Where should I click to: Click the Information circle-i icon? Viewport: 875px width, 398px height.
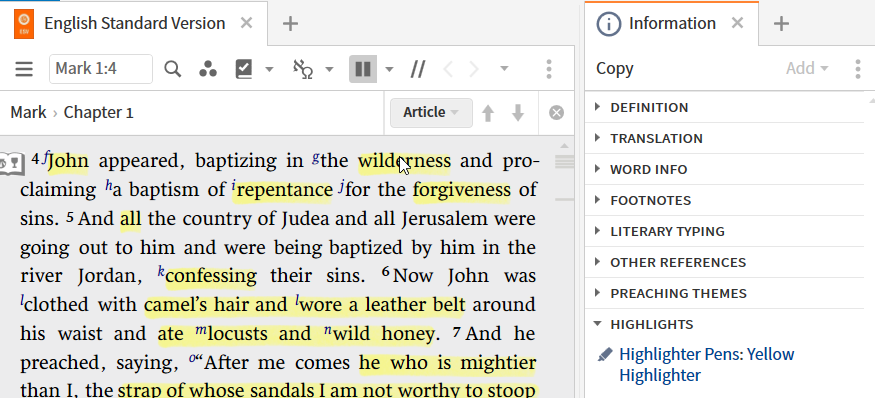tap(609, 24)
